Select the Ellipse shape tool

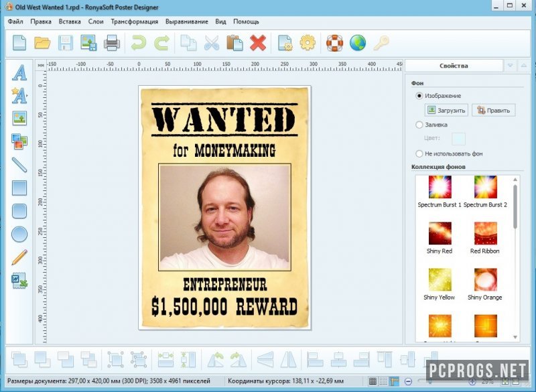19,235
